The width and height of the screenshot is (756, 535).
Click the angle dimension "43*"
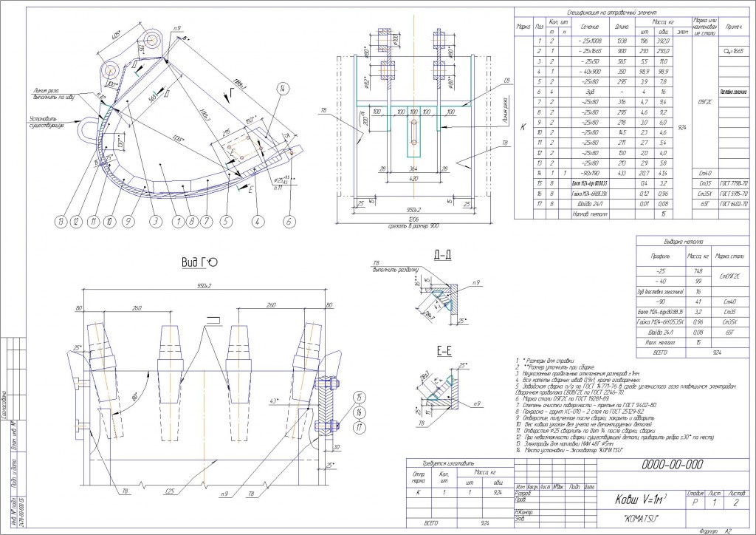click(275, 401)
